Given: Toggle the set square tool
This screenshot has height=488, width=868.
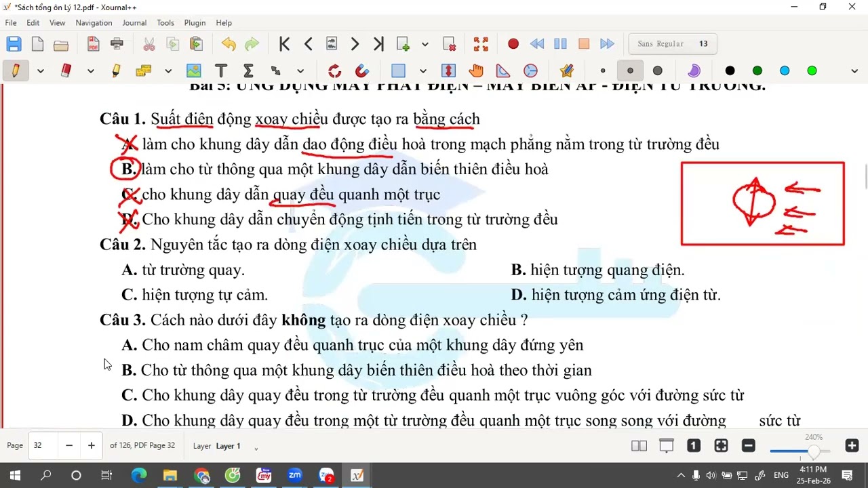Looking at the screenshot, I should tap(503, 70).
